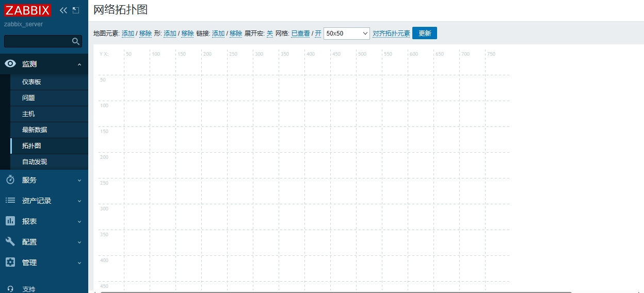
Task: Click the ZABBIX logo
Action: (x=27, y=10)
